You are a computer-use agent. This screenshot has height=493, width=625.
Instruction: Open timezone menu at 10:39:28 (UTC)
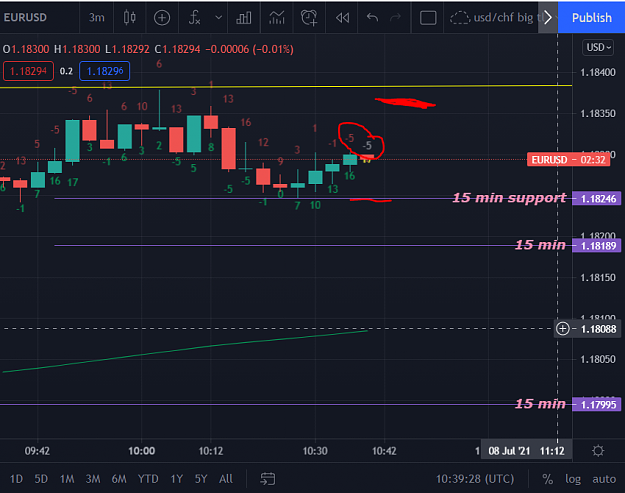475,479
